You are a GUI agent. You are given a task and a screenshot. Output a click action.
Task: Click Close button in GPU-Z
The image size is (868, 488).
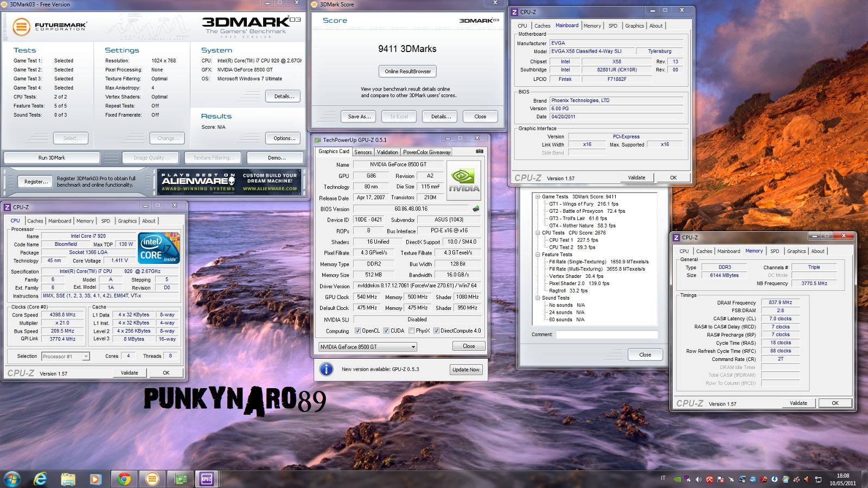[x=469, y=346]
